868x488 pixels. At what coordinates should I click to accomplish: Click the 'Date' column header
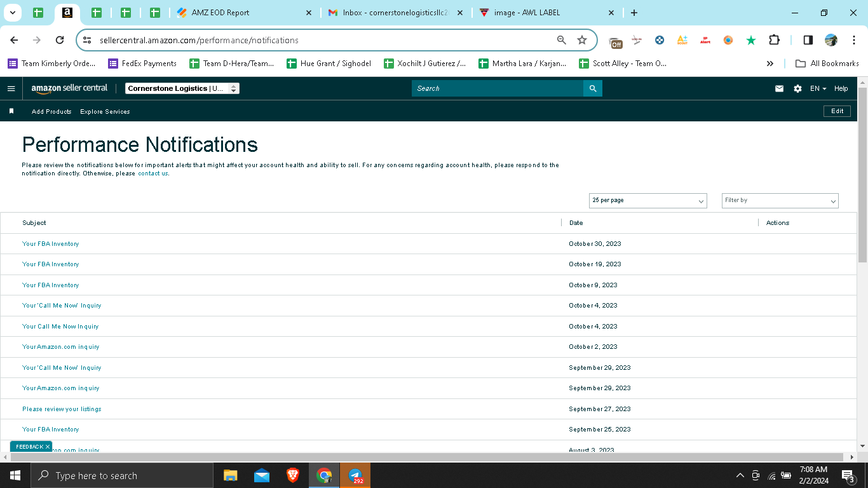[x=576, y=223]
